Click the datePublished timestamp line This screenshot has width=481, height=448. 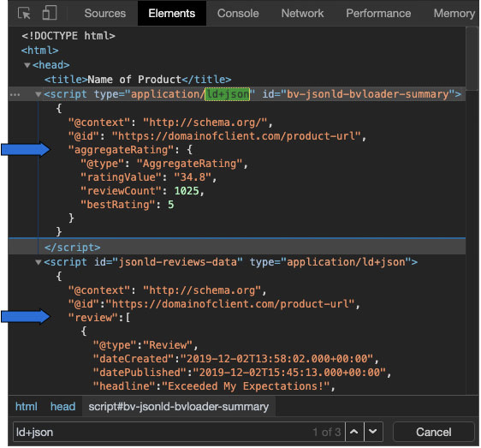(x=242, y=373)
